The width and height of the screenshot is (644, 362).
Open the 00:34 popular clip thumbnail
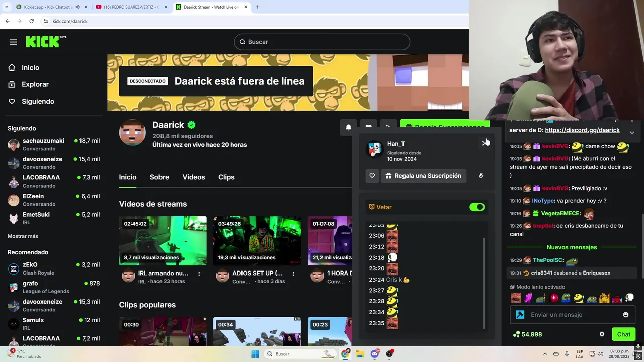pyautogui.click(x=257, y=331)
